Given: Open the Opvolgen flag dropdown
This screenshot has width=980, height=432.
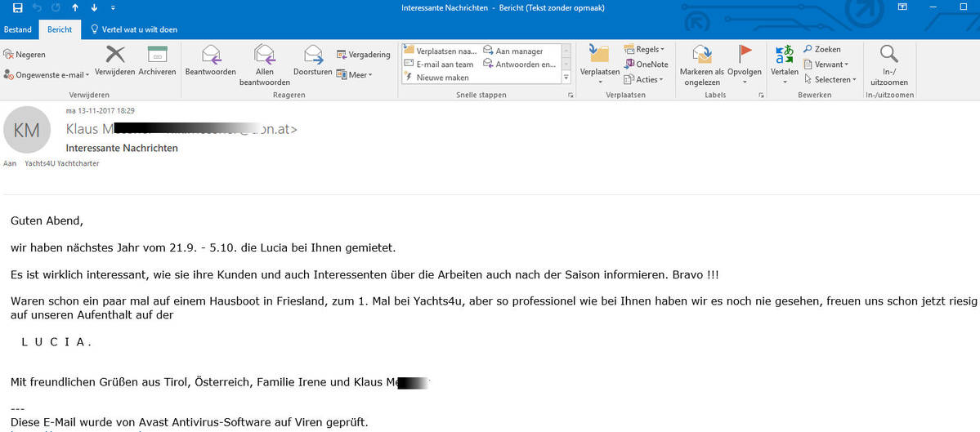Looking at the screenshot, I should coord(744,82).
